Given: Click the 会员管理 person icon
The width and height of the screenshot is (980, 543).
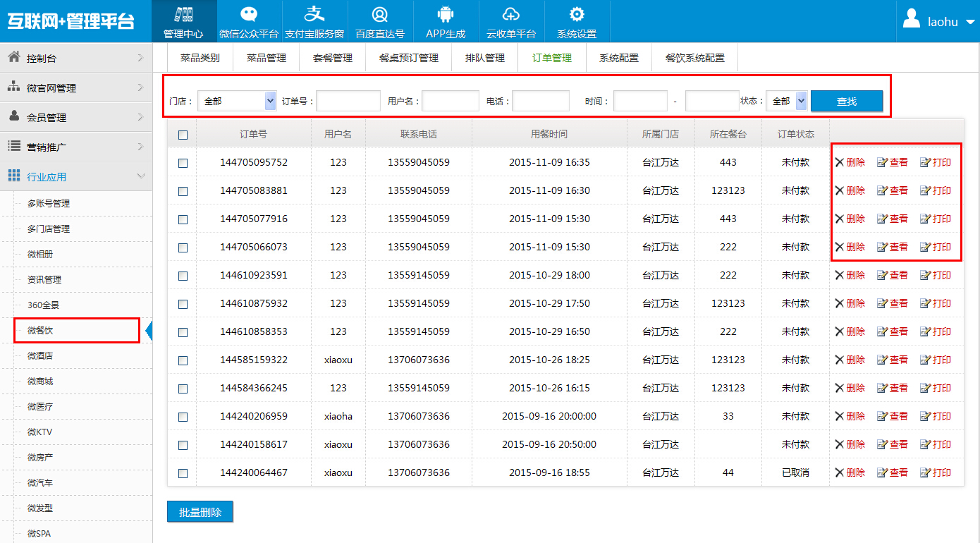Looking at the screenshot, I should tap(13, 116).
